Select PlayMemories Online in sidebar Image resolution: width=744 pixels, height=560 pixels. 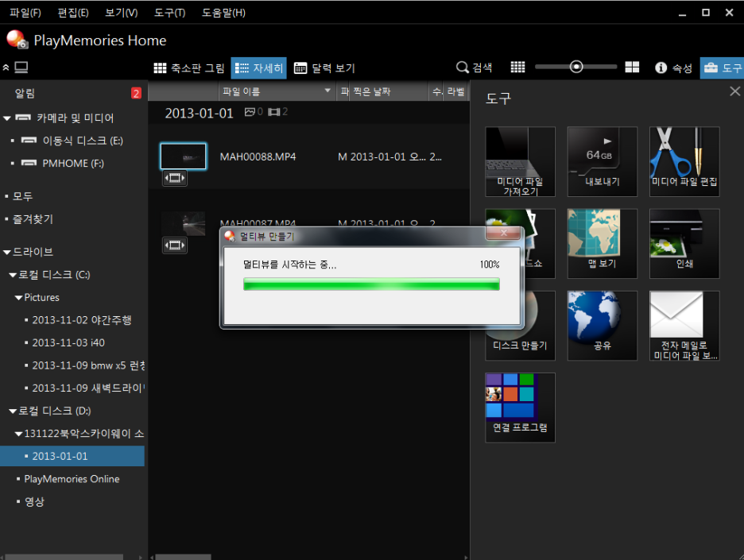(72, 479)
